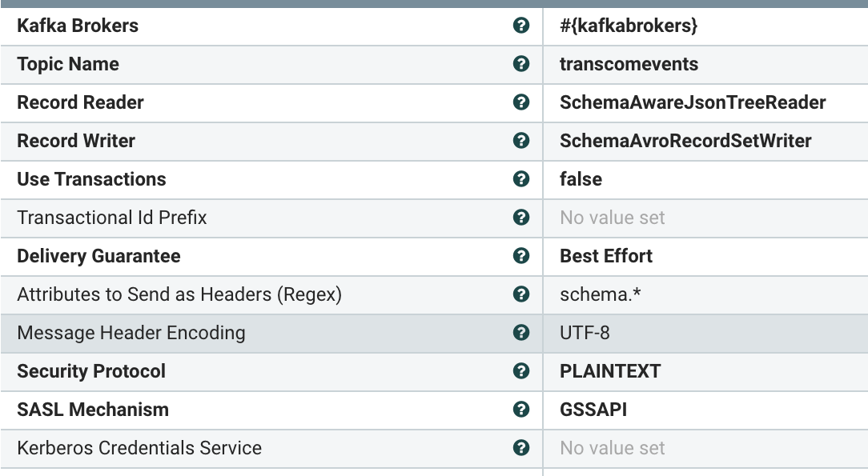The width and height of the screenshot is (868, 476).
Task: Open the SchemaAvroRecordSetWriter value cell
Action: tap(685, 141)
